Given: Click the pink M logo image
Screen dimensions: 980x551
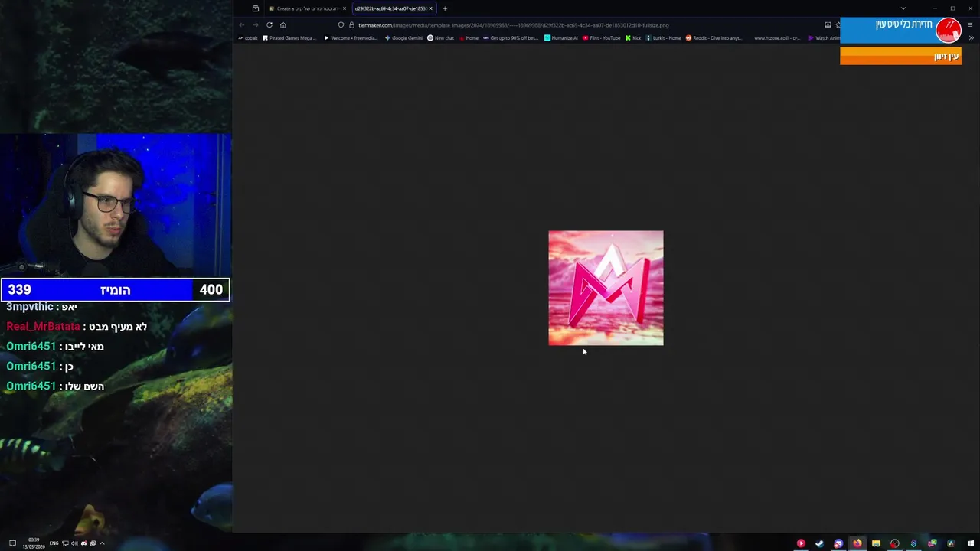Looking at the screenshot, I should tap(606, 288).
